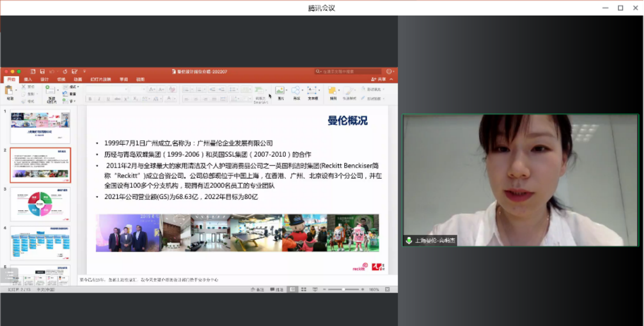Switch to Normal view in status bar
This screenshot has width=644, height=326.
[292, 289]
